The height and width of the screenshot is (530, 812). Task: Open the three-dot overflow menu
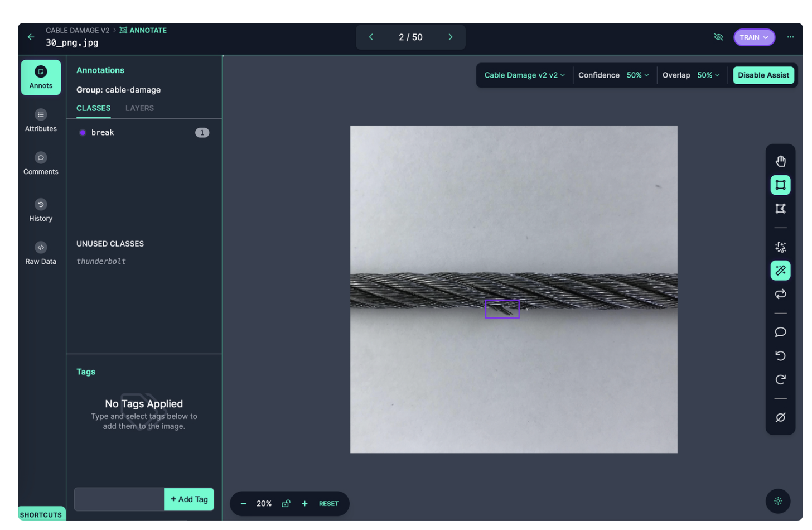(x=790, y=37)
